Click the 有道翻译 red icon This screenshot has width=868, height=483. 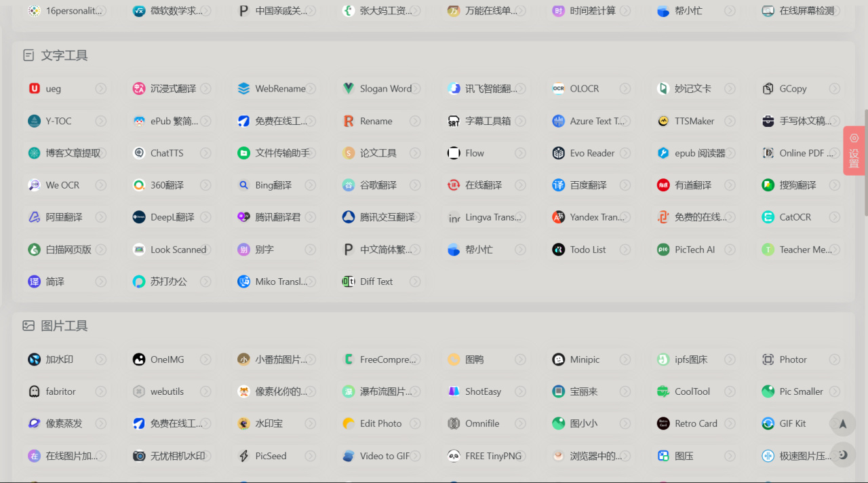point(663,185)
